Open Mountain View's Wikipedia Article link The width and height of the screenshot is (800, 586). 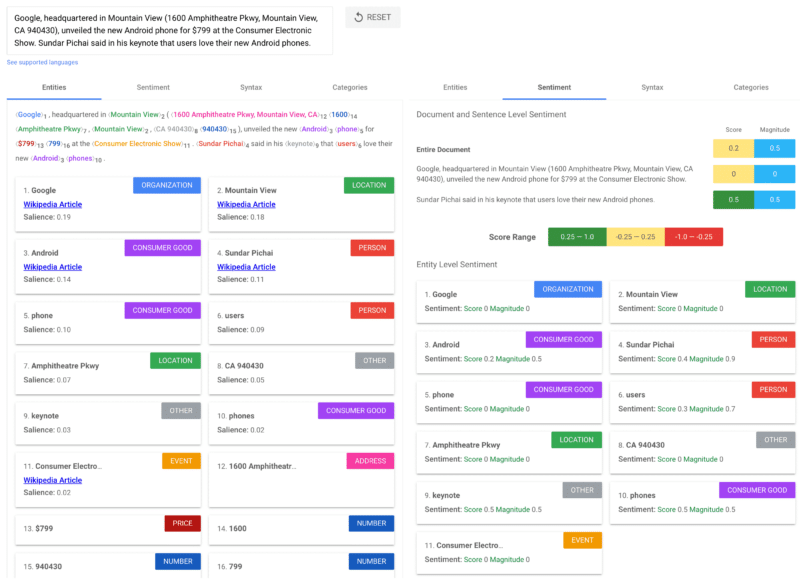pyautogui.click(x=246, y=204)
